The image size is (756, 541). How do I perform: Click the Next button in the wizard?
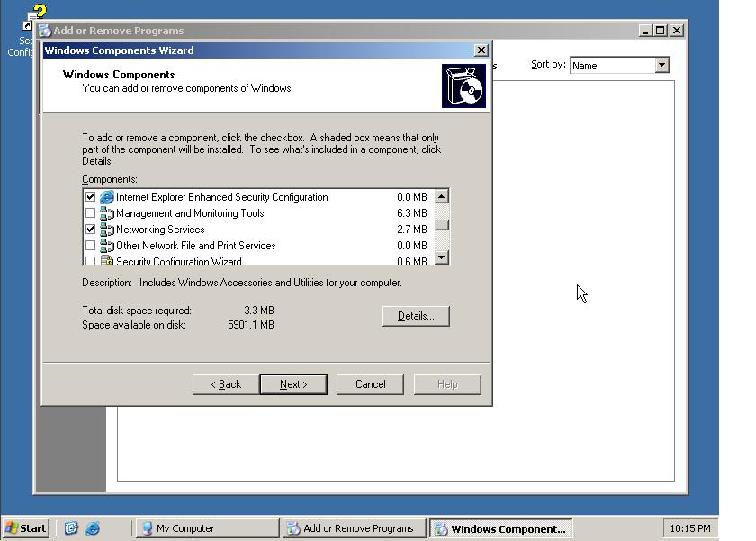point(293,384)
